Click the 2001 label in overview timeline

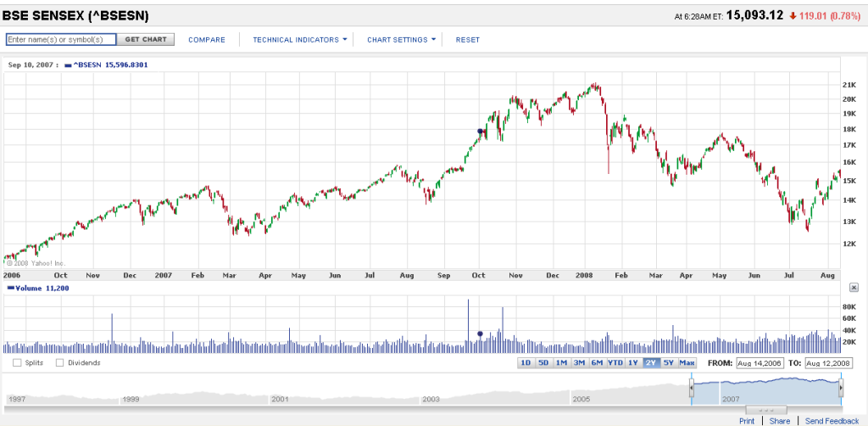[x=280, y=399]
